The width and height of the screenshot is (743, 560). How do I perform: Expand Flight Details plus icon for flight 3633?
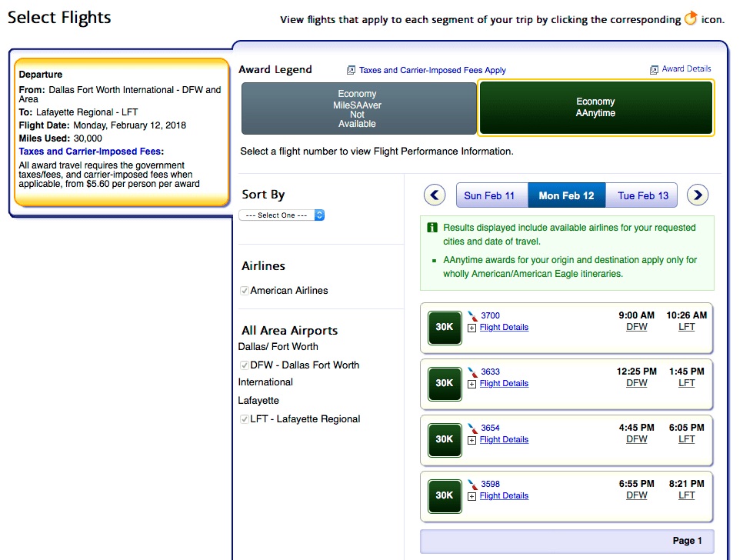click(472, 384)
